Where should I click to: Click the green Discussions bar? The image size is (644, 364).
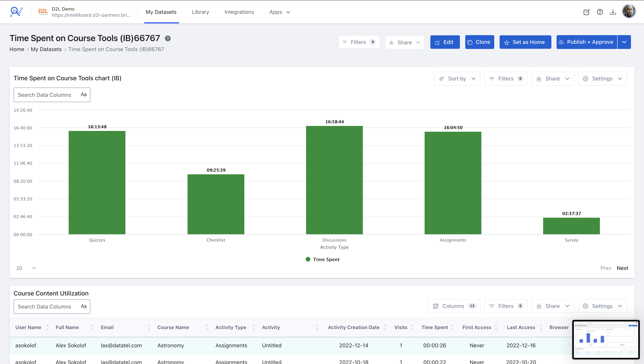point(334,180)
